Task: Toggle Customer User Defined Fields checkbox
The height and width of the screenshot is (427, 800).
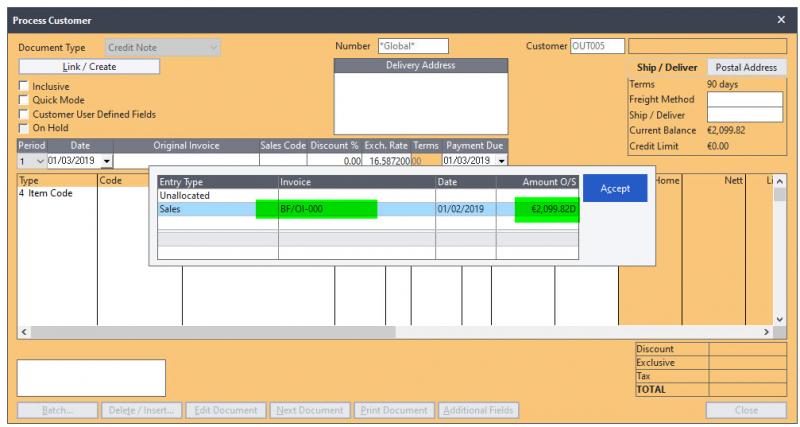Action: click(24, 114)
